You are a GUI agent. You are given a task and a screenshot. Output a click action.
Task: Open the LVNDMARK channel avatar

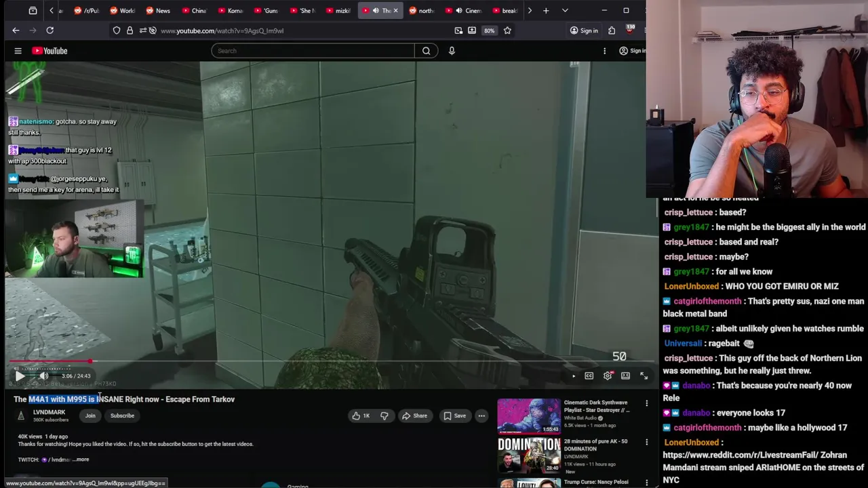[21, 416]
